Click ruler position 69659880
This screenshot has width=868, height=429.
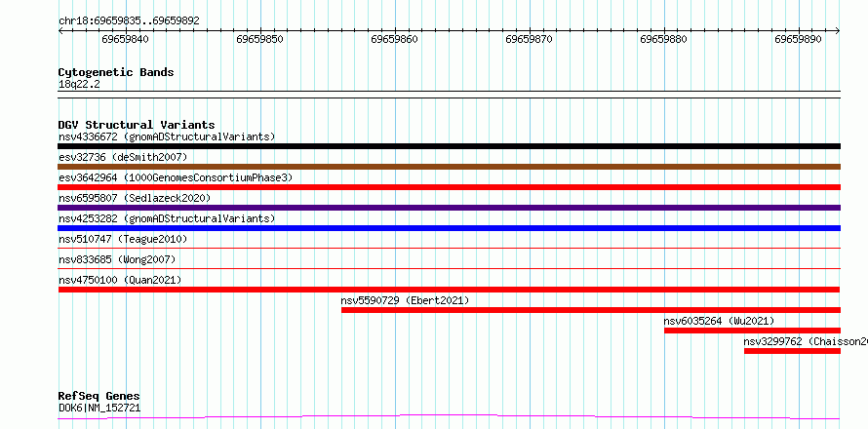[x=663, y=39]
